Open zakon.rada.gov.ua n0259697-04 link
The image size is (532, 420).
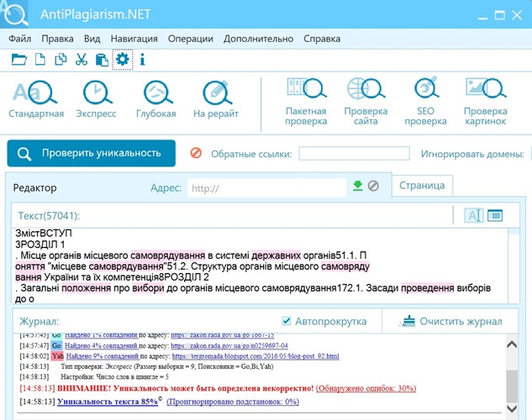click(229, 345)
